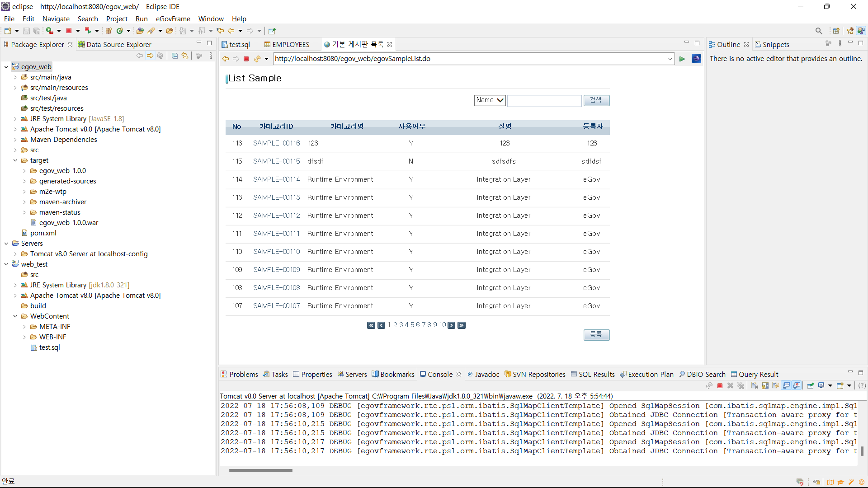Click the Save All toolbar icon
The width and height of the screenshot is (868, 488).
tap(37, 31)
